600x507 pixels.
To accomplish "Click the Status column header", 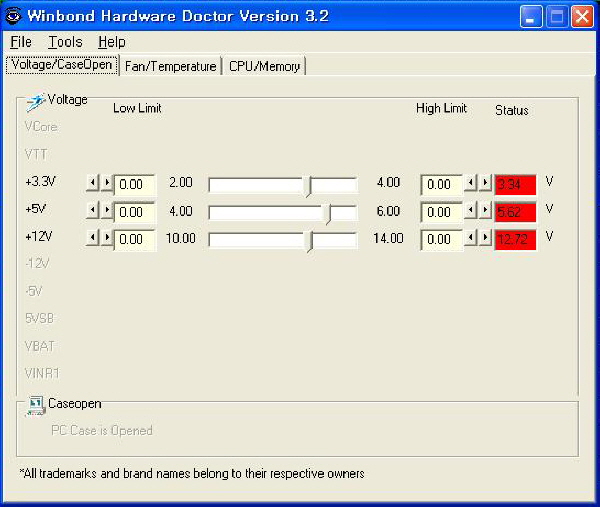I will click(x=512, y=111).
